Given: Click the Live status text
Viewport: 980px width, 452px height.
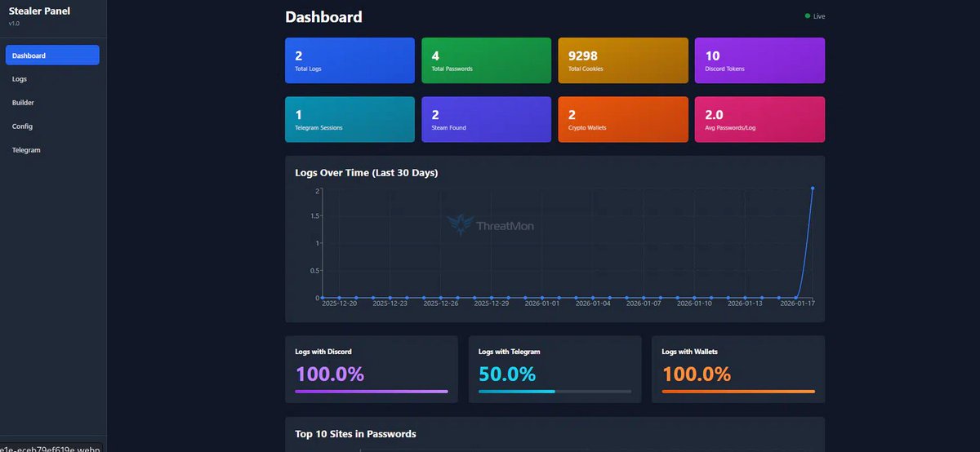Looking at the screenshot, I should click(819, 16).
